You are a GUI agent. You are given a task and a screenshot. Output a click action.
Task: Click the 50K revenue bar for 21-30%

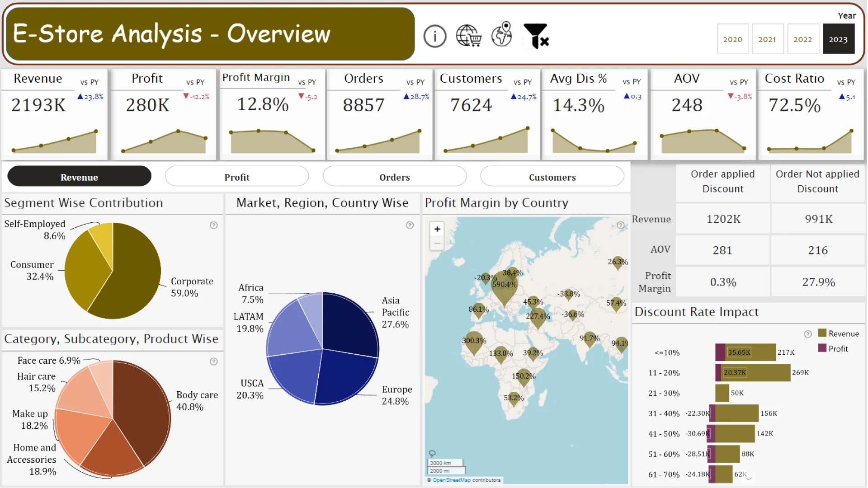click(722, 393)
